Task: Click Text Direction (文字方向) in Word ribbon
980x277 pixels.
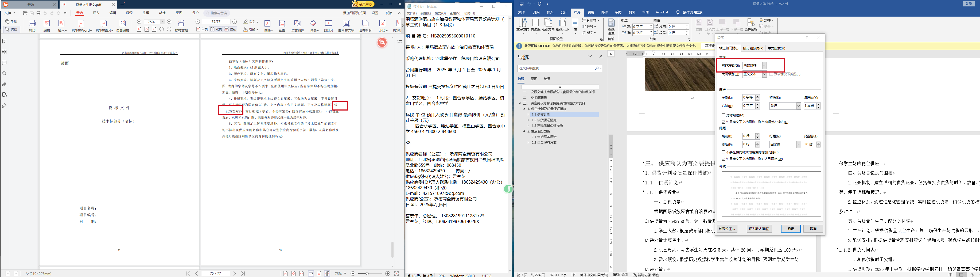Action: click(523, 26)
